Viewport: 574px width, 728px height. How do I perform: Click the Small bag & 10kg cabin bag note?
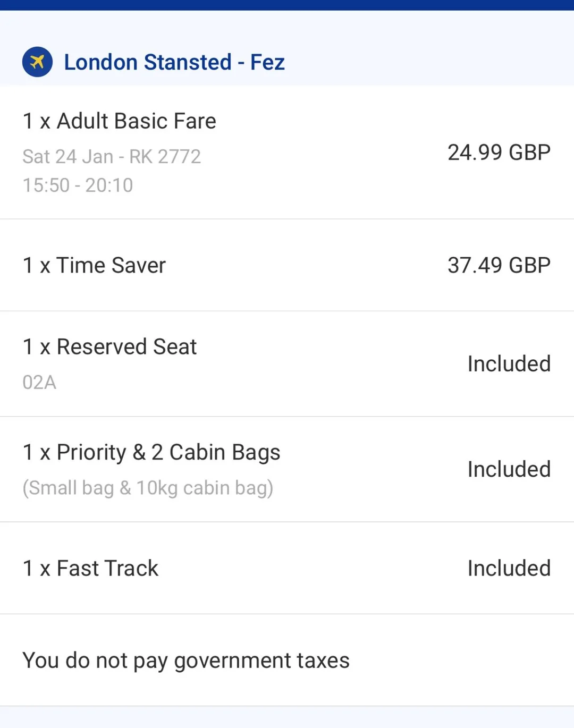[x=148, y=488]
